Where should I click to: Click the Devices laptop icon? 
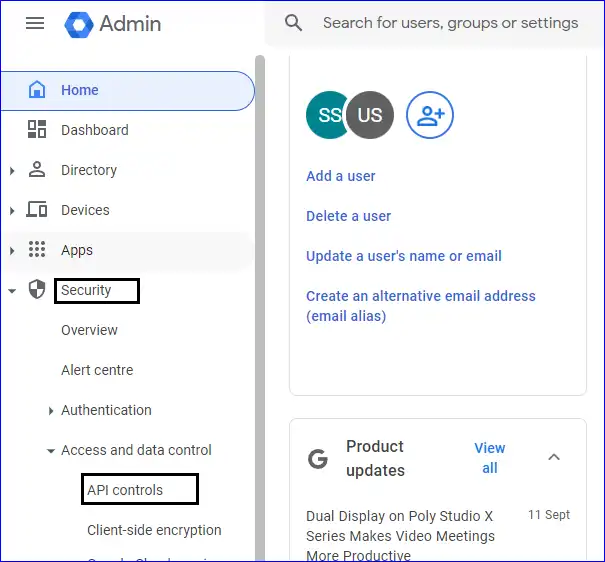[37, 209]
